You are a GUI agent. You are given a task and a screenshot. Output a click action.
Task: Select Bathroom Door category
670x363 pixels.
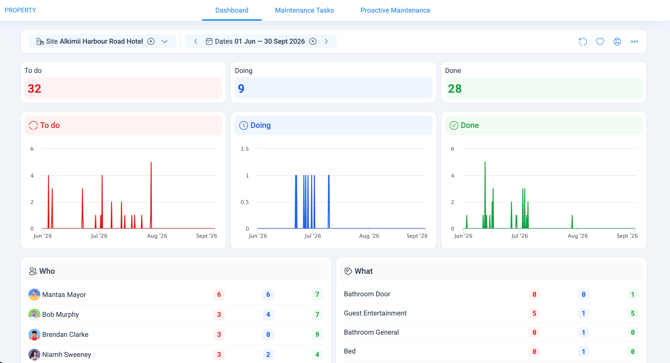point(491,294)
